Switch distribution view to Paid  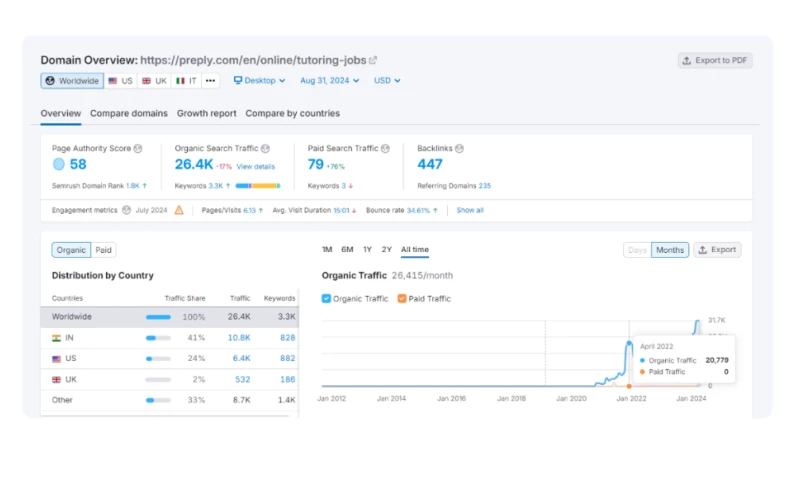[104, 250]
